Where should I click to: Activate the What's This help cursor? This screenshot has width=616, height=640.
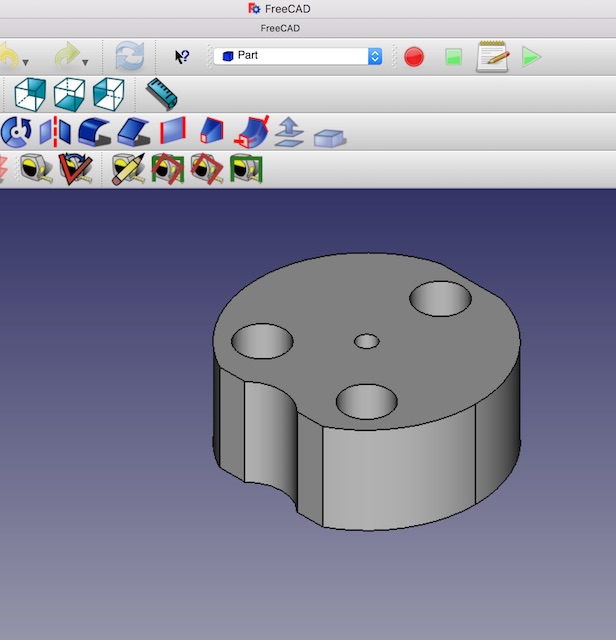pyautogui.click(x=182, y=57)
